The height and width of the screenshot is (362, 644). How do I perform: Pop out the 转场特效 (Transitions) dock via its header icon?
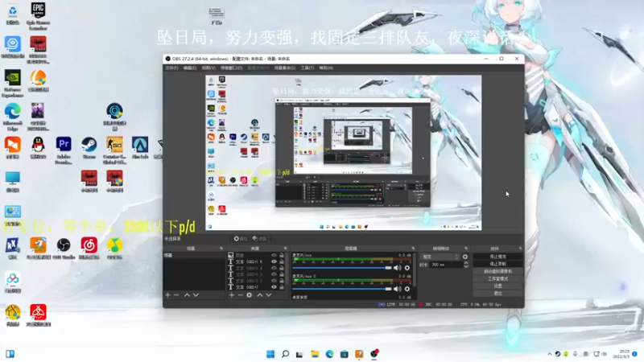(466, 249)
